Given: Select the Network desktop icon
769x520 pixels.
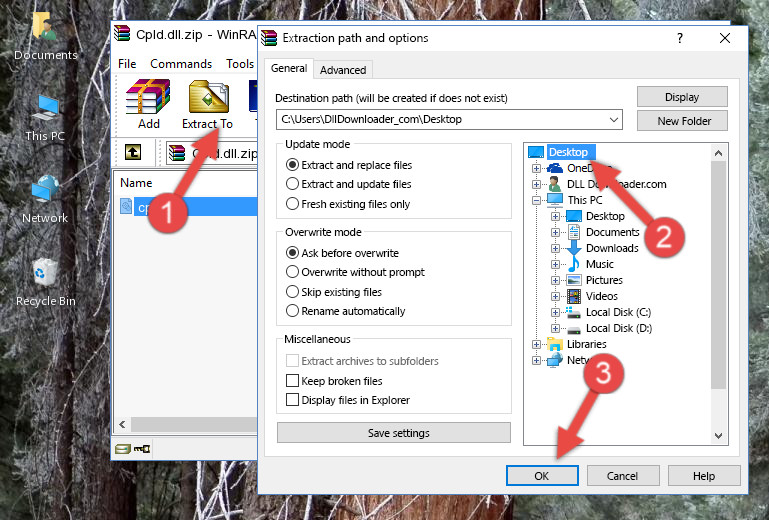Looking at the screenshot, I should click(45, 199).
